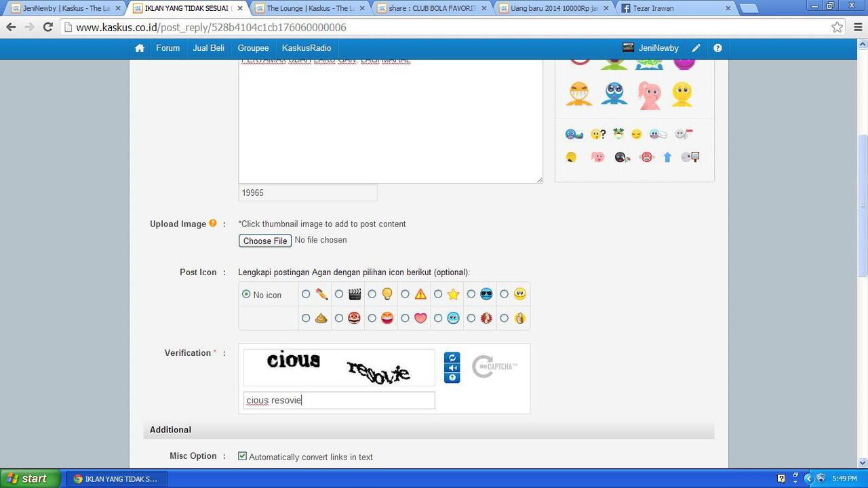The height and width of the screenshot is (488, 868).
Task: Switch to the CLUB BOLA FAVORIT tab
Action: [x=431, y=8]
